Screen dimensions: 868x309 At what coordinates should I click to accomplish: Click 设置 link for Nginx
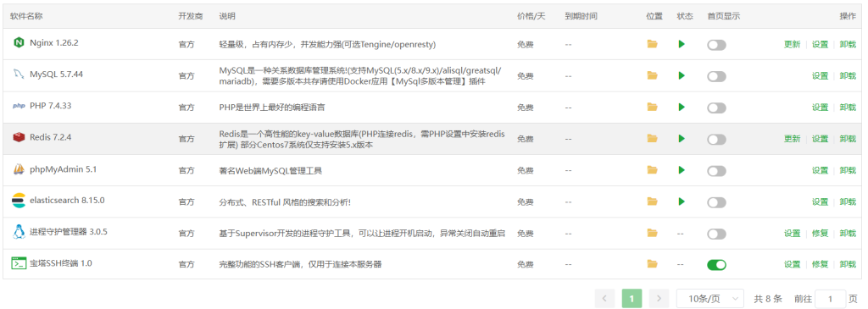tap(820, 45)
